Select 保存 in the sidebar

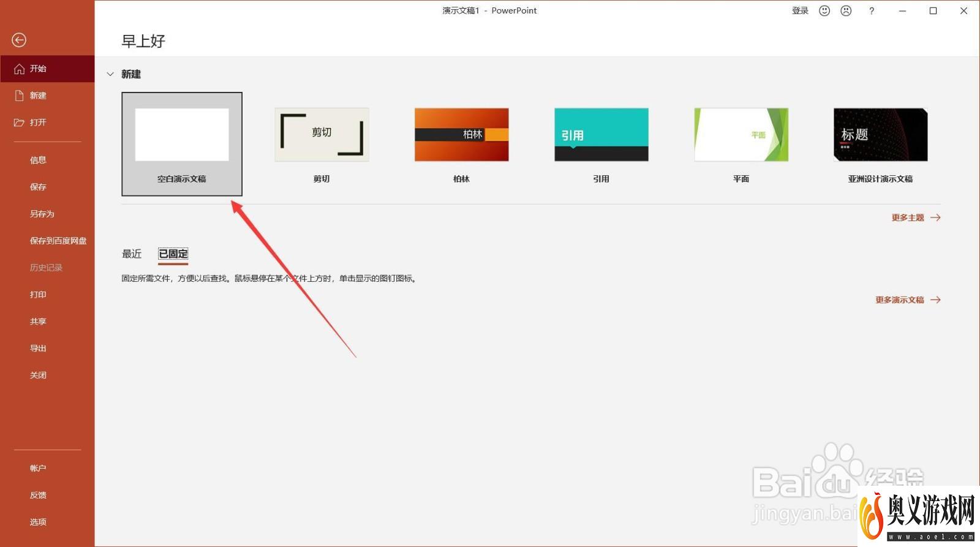click(x=38, y=187)
